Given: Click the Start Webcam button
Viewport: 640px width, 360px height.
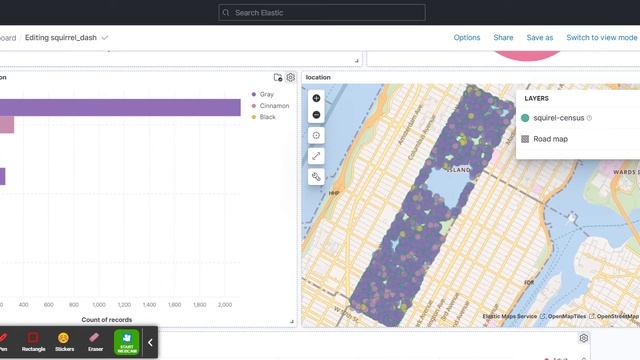Looking at the screenshot, I should click(127, 342).
